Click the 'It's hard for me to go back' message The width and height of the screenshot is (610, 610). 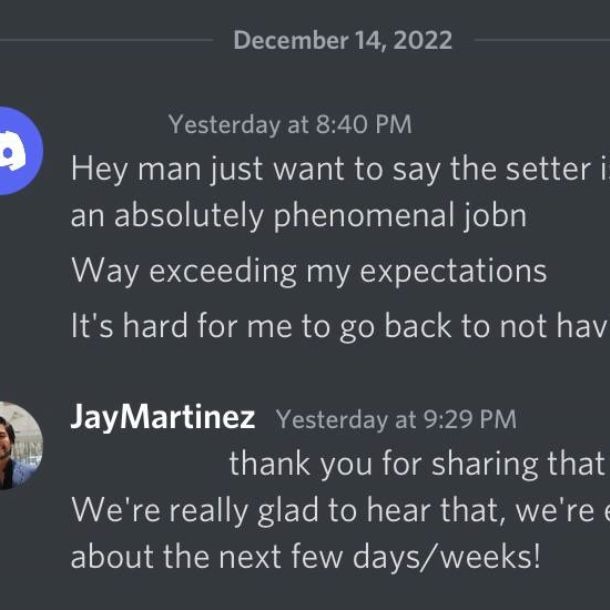(330, 326)
